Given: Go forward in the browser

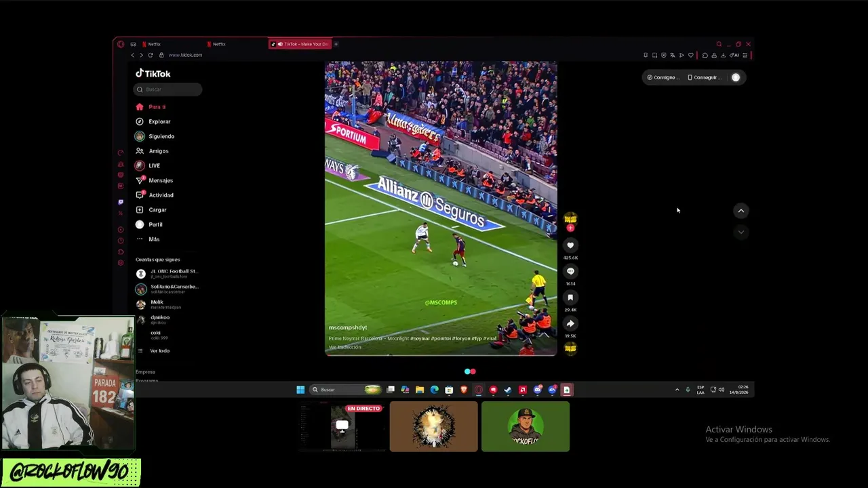Looking at the screenshot, I should pos(141,55).
